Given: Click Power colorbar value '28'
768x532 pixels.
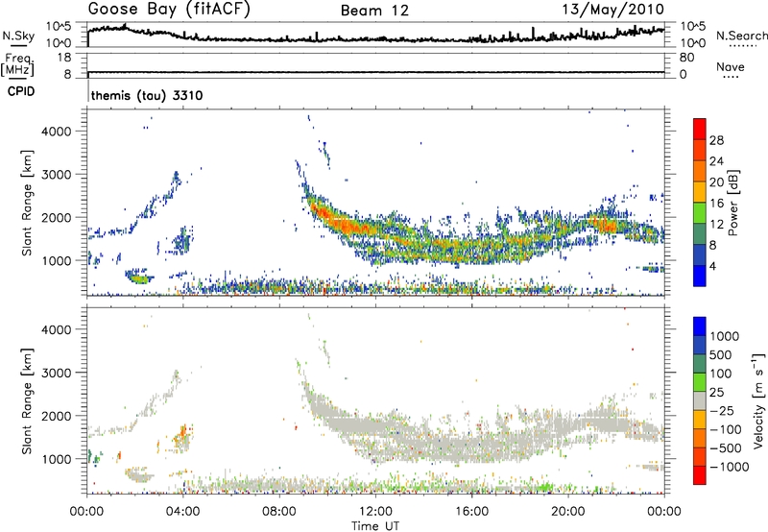Looking at the screenshot, I should point(716,140).
